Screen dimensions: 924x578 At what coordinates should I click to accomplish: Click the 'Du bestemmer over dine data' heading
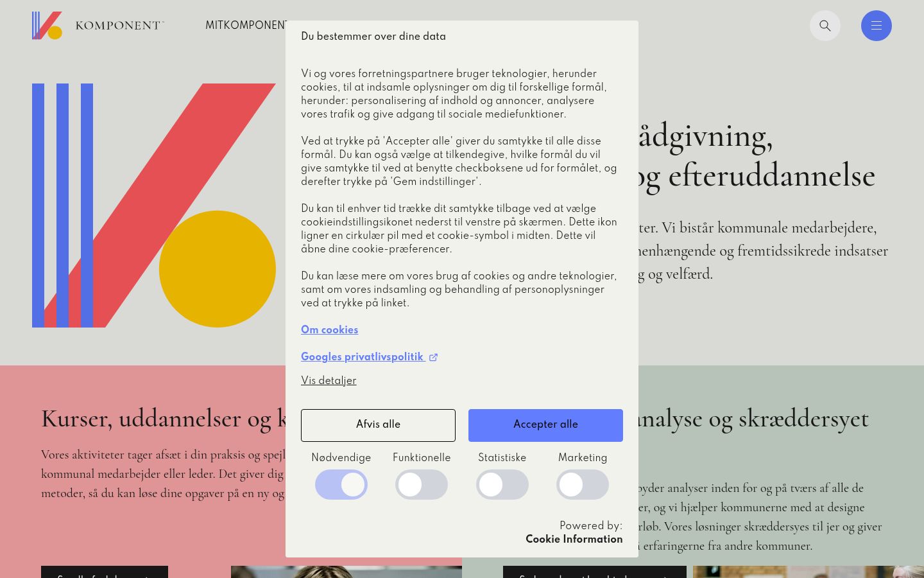[x=373, y=37]
